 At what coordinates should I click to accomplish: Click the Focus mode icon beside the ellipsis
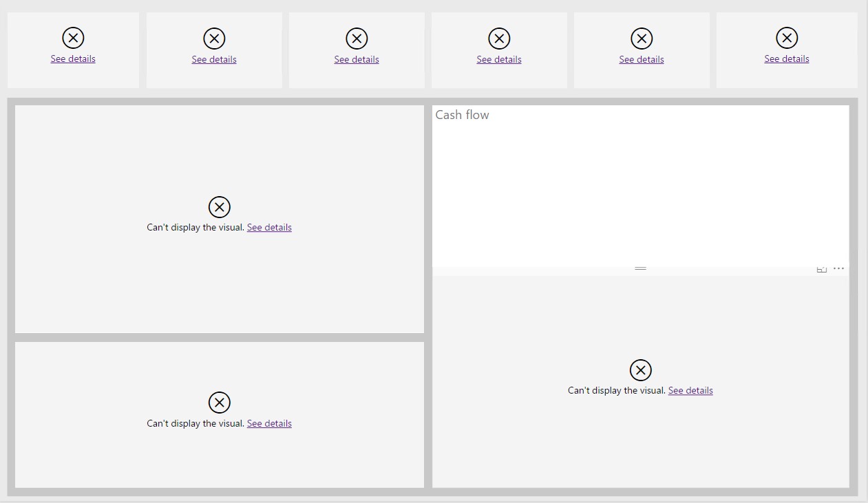pos(821,269)
